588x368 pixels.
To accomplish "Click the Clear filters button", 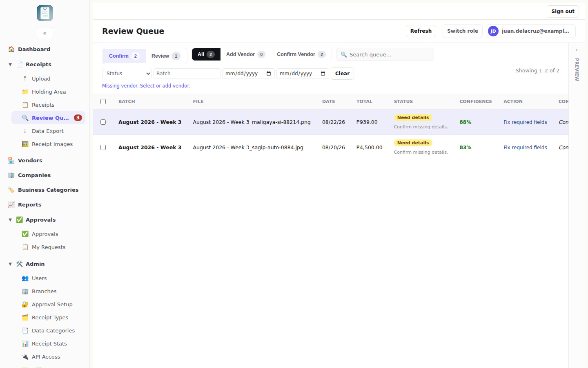I will (x=342, y=74).
